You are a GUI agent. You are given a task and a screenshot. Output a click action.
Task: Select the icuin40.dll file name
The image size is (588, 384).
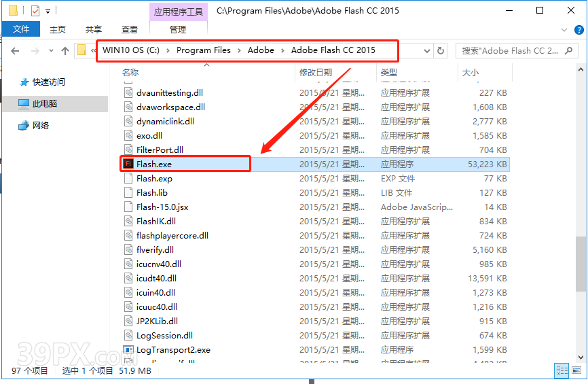point(155,292)
